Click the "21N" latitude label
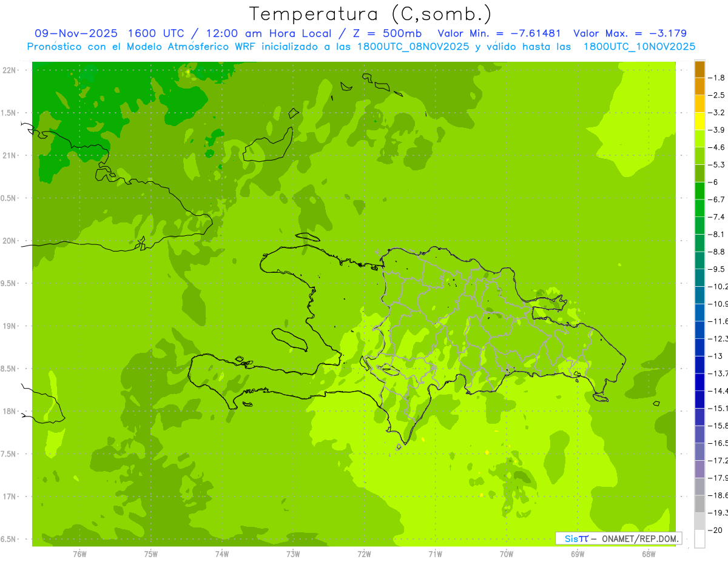The height and width of the screenshot is (562, 728). coord(9,155)
